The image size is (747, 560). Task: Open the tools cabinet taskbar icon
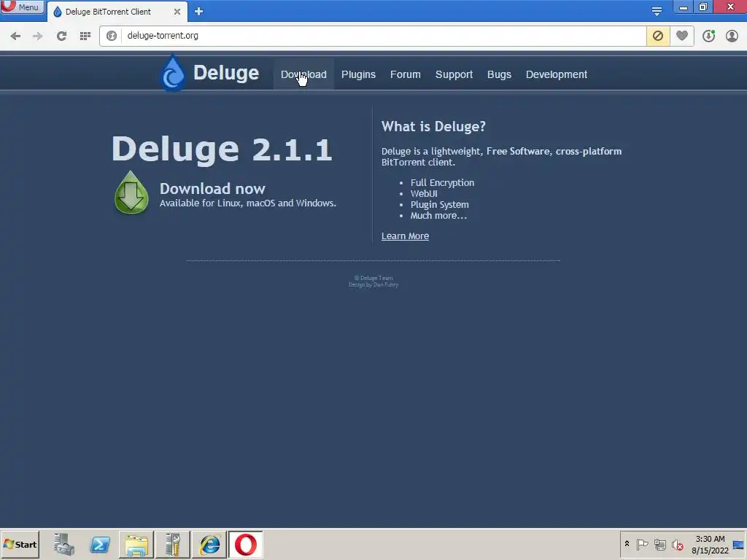coord(172,544)
